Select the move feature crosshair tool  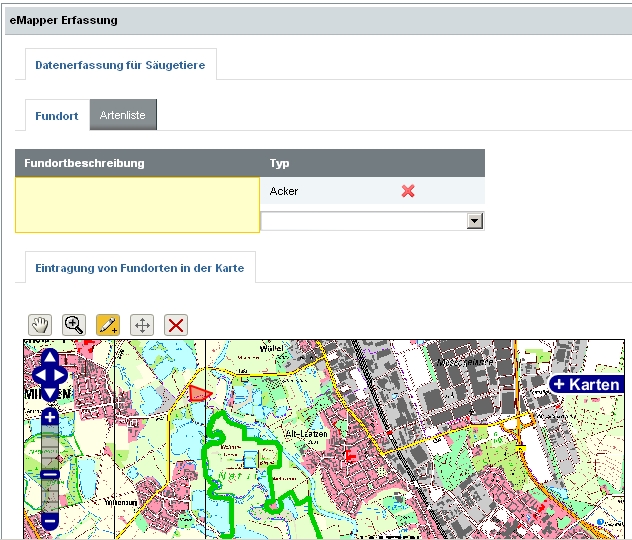pyautogui.click(x=142, y=324)
